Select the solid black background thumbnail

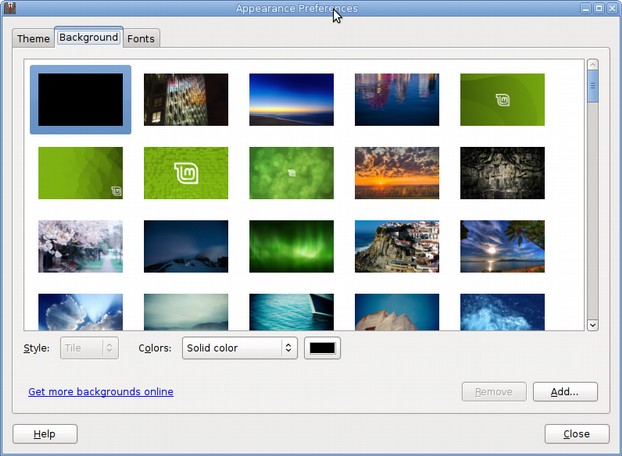tap(81, 100)
